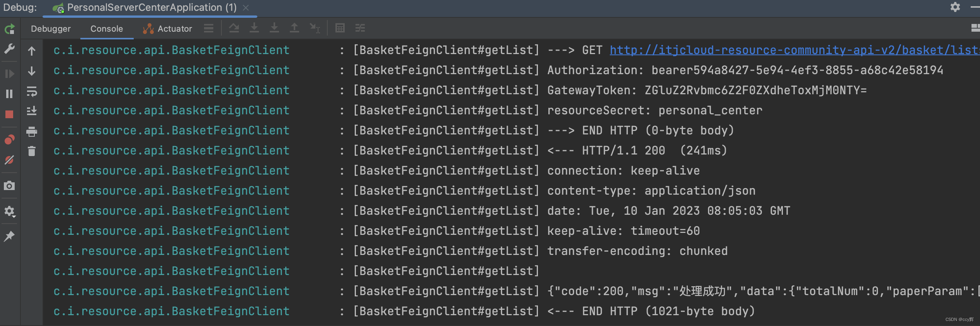The image size is (980, 326).
Task: Click the GatewayToken log line
Action: 707,90
